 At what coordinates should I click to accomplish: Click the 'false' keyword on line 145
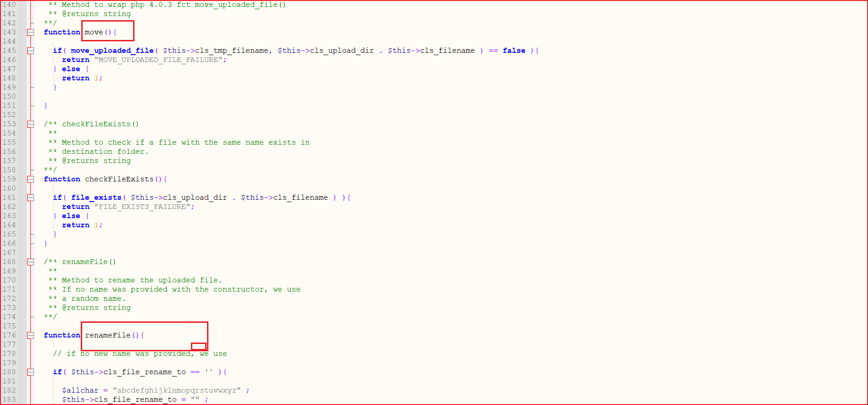[514, 51]
